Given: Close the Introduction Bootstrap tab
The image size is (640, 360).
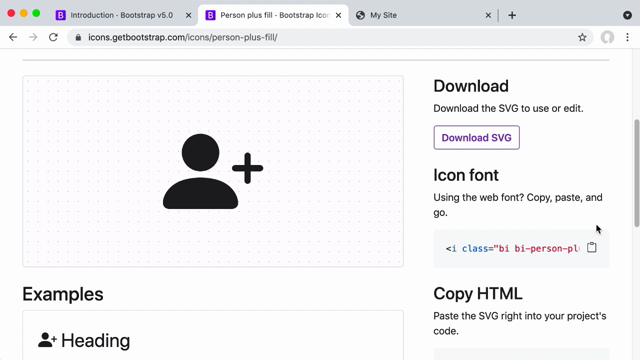Looking at the screenshot, I should click(x=188, y=16).
